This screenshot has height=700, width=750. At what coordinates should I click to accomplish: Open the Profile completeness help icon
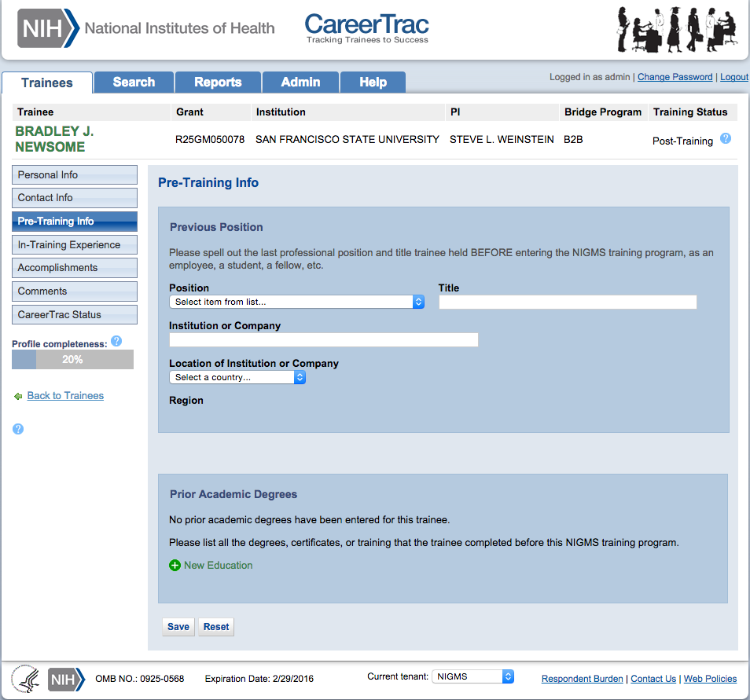[116, 342]
